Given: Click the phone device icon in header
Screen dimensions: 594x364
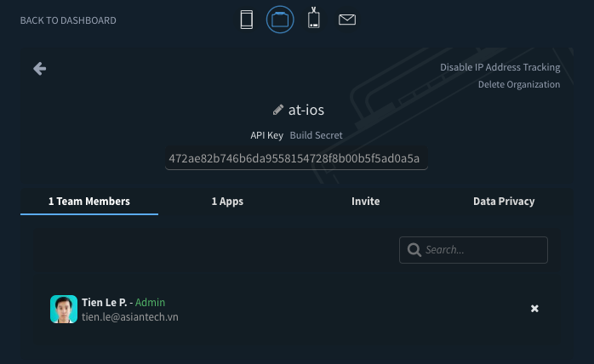Looking at the screenshot, I should pos(247,20).
